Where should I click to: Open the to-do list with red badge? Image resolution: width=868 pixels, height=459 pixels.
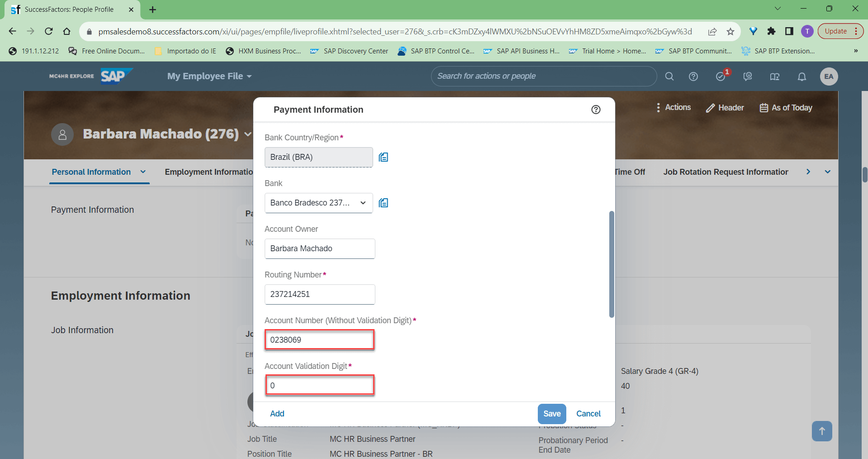720,76
